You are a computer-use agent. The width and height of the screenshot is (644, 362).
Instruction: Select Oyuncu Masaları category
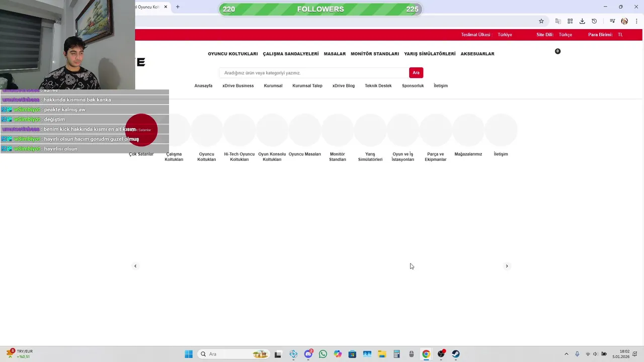pyautogui.click(x=305, y=135)
